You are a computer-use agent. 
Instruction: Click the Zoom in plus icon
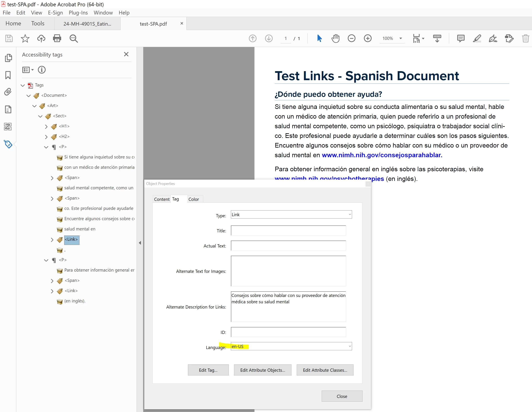tap(368, 39)
